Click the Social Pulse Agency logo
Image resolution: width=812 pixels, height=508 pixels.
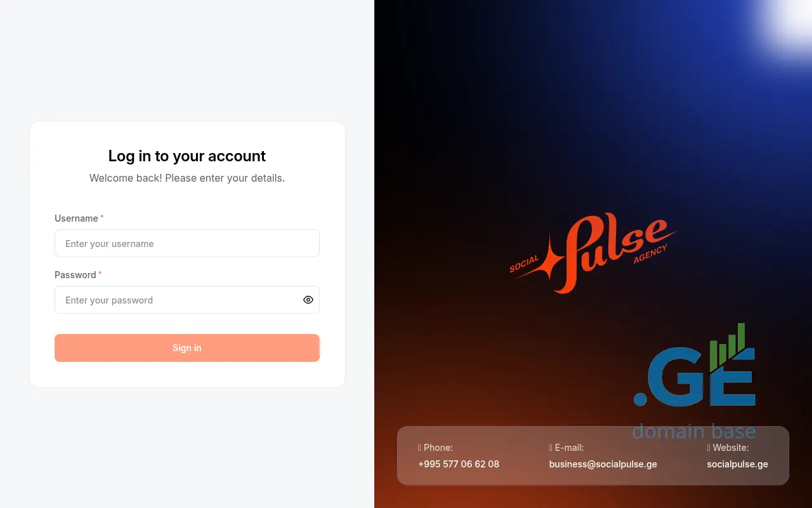(593, 253)
